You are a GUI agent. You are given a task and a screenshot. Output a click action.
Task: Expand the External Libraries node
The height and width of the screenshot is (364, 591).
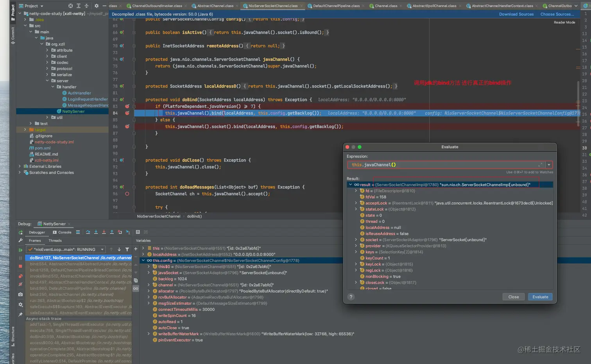click(x=20, y=166)
